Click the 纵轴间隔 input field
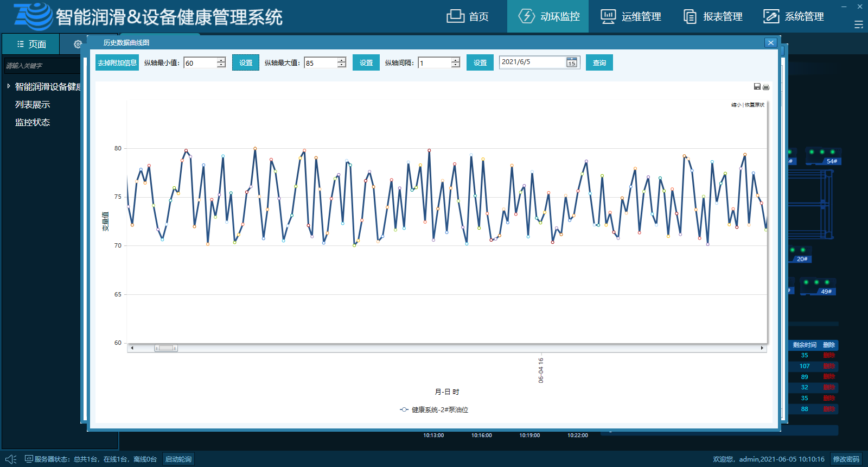The height and width of the screenshot is (467, 868). click(x=435, y=63)
